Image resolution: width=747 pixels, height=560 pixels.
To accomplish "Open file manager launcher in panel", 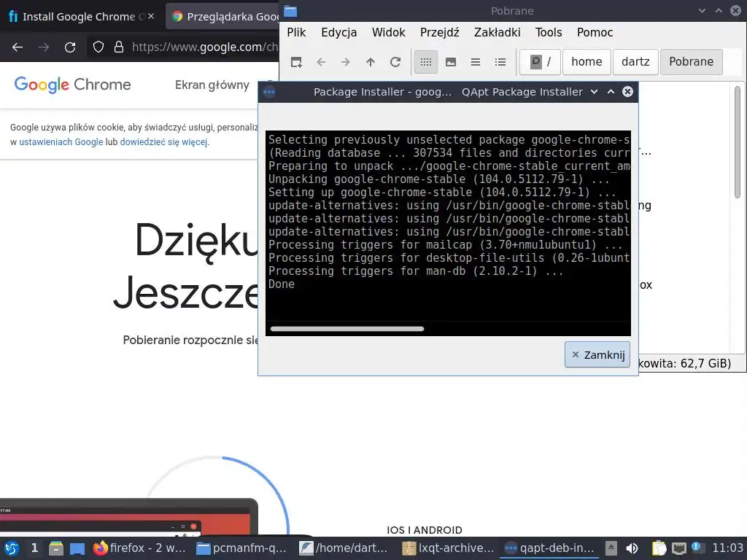I will tap(56, 548).
